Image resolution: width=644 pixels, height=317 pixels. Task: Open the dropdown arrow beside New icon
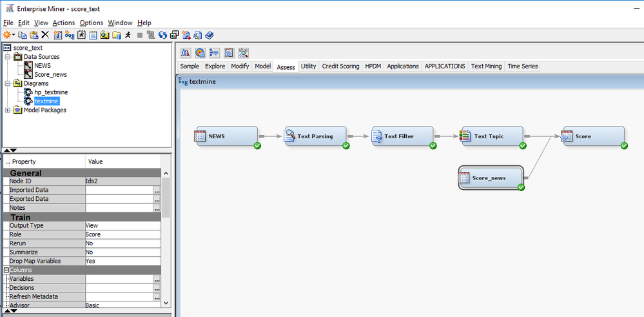tap(14, 35)
